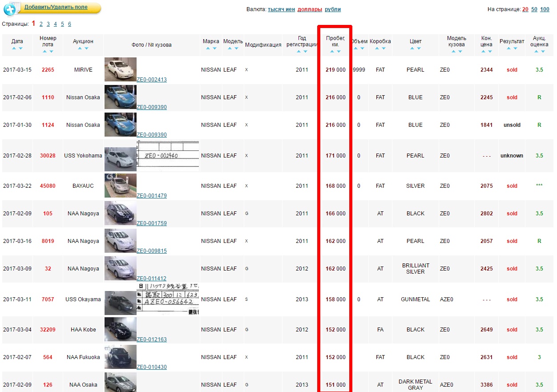Open photo thumbnail of lot 1110
This screenshot has width=557, height=392.
tap(121, 97)
